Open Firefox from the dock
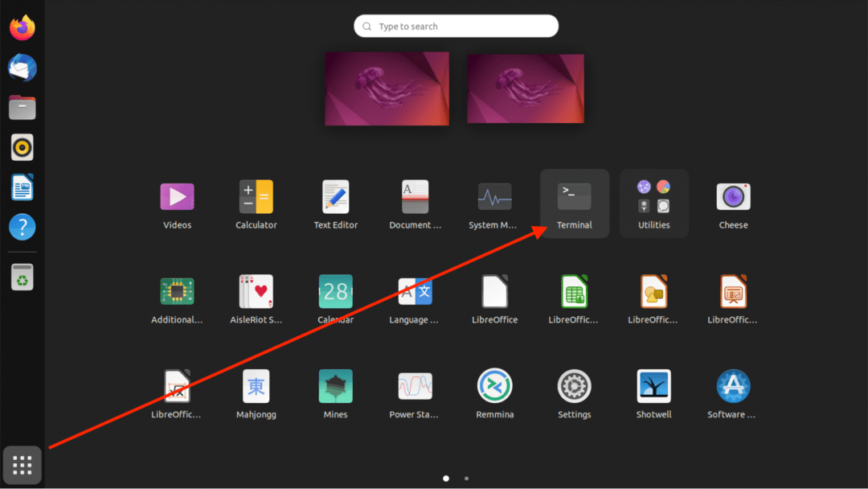The image size is (868, 489). (23, 27)
